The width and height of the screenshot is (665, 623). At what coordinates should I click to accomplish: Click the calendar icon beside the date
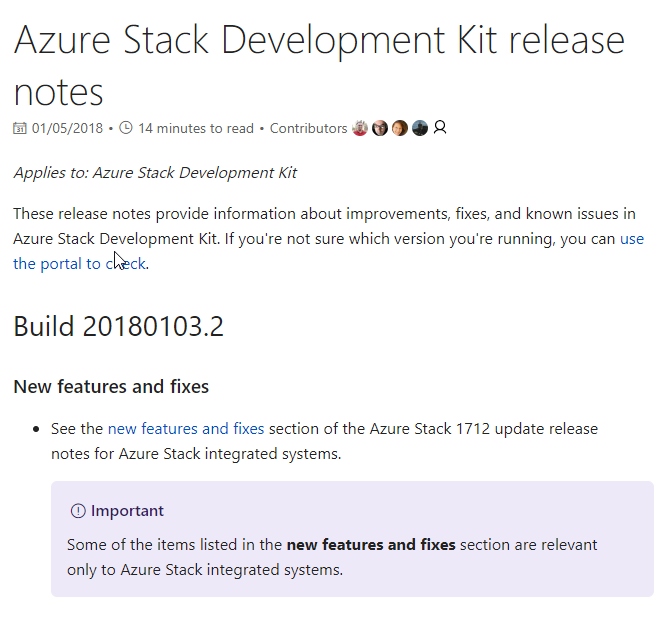(20, 128)
